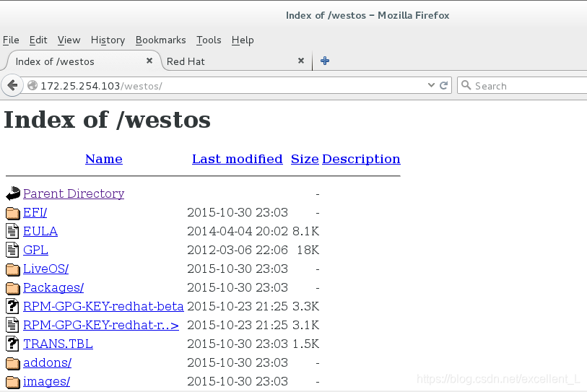The height and width of the screenshot is (392, 587).
Task: Open the Bookmarks menu
Action: click(160, 40)
